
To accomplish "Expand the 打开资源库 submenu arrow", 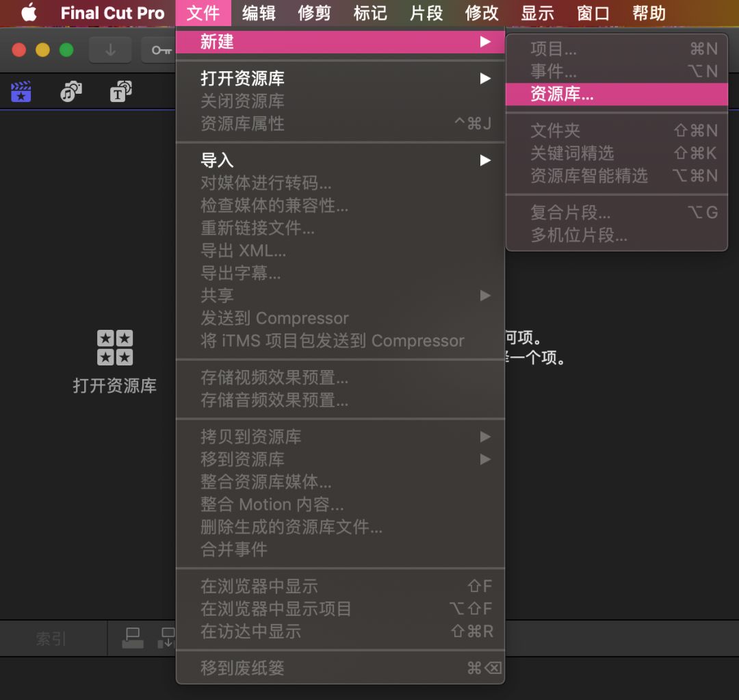I will (x=485, y=79).
